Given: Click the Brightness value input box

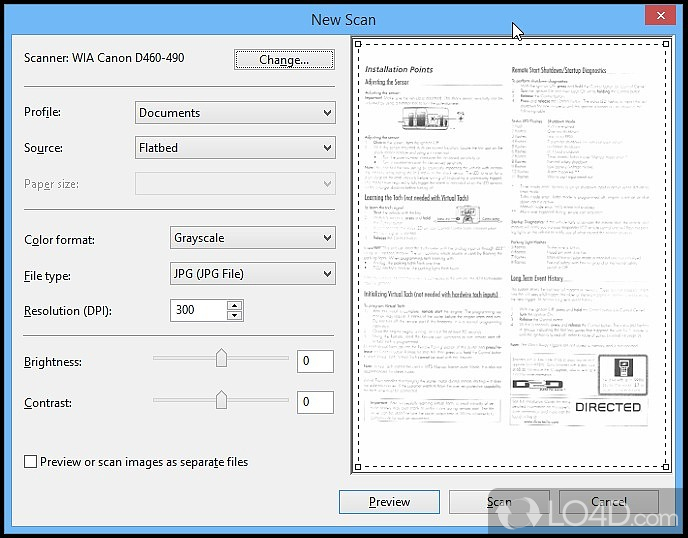Looking at the screenshot, I should 315,361.
